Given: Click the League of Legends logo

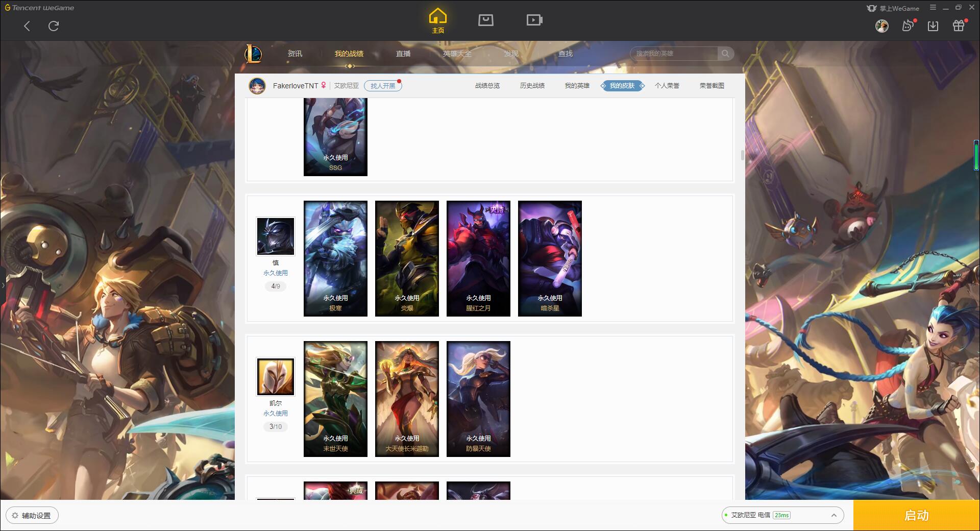Looking at the screenshot, I should click(x=253, y=54).
